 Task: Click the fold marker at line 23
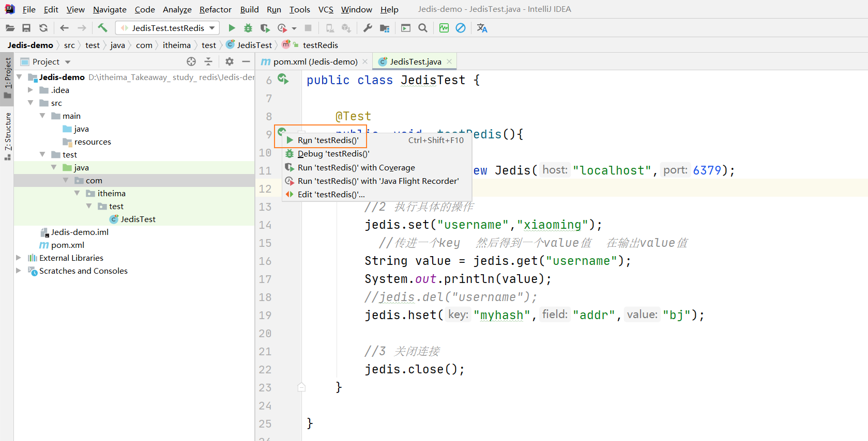pyautogui.click(x=301, y=387)
